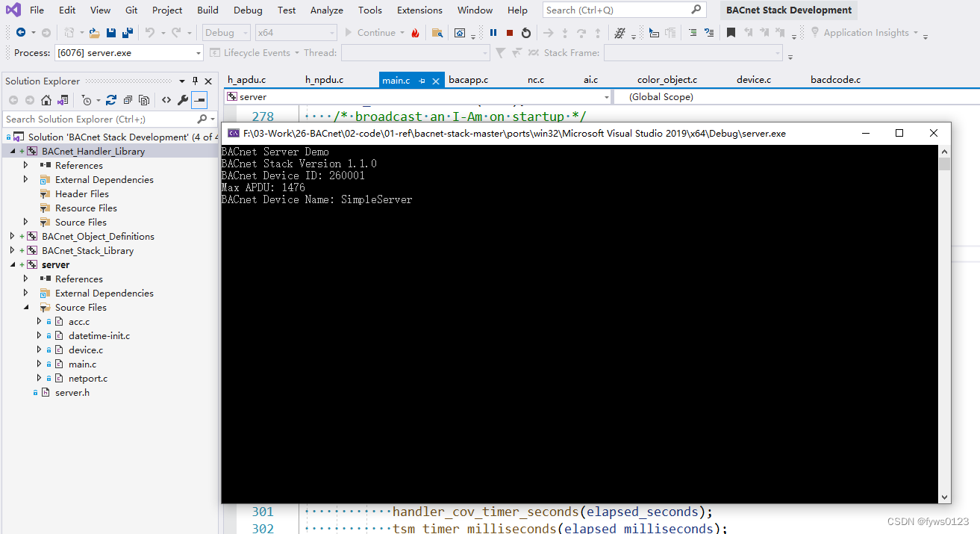The image size is (980, 534).
Task: Click the View Code icon
Action: [166, 100]
